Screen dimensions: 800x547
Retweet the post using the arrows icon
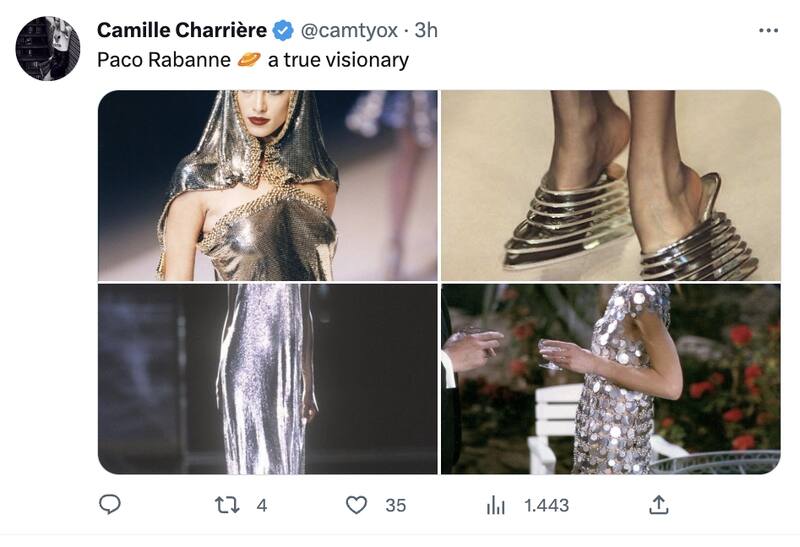[x=227, y=505]
